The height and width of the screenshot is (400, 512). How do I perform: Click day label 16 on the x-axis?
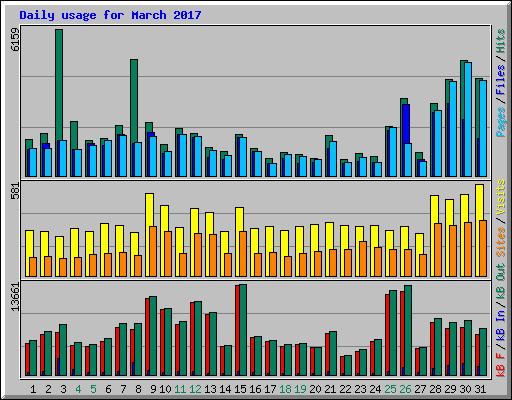[255, 389]
